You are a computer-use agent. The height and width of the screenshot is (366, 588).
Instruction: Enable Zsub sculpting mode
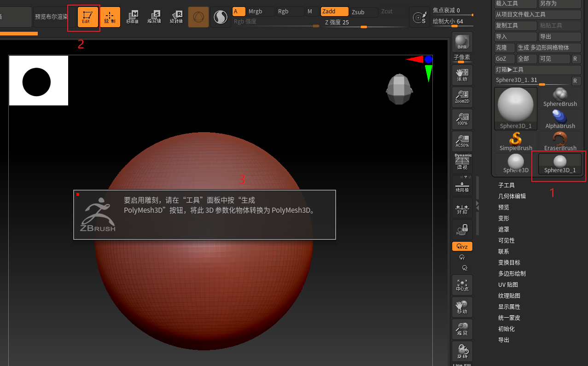click(x=363, y=12)
